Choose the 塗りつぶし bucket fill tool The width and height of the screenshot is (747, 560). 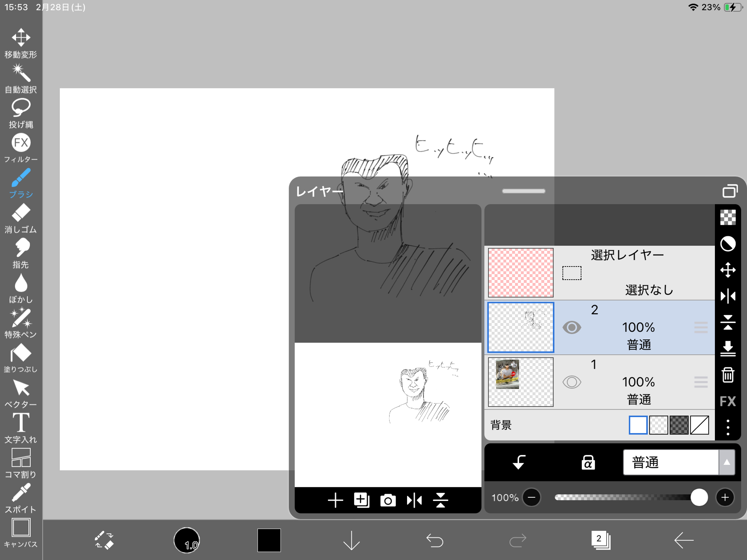(x=21, y=358)
